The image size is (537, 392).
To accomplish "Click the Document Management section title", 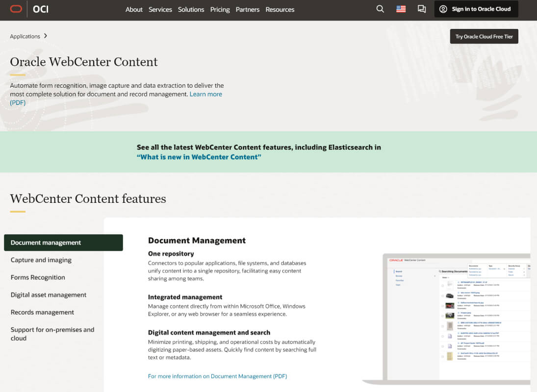I will [197, 241].
